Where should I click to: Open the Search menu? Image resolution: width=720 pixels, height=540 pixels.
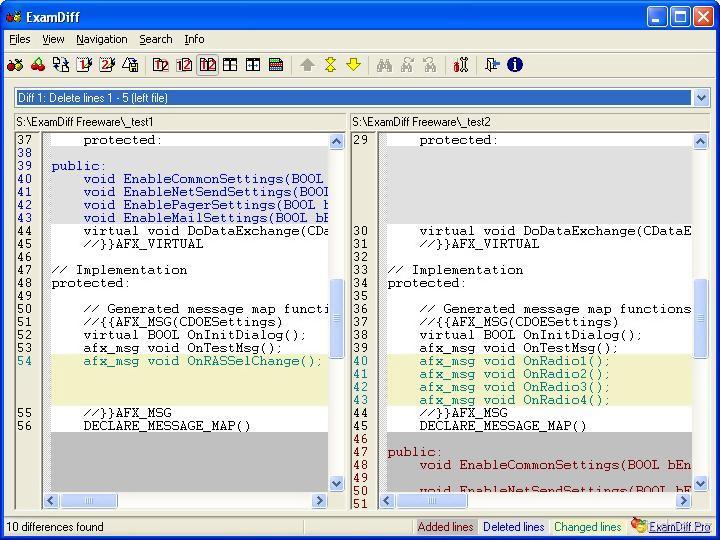tap(155, 39)
